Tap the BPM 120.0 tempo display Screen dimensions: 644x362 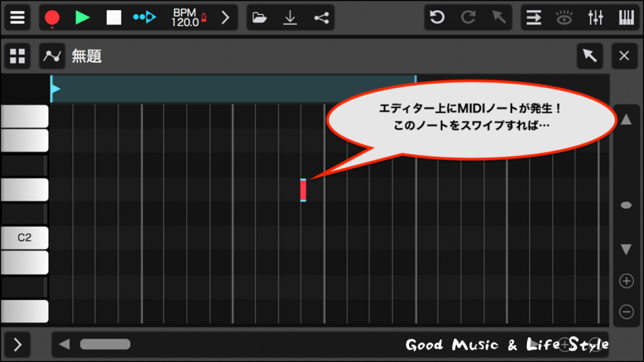pos(184,18)
